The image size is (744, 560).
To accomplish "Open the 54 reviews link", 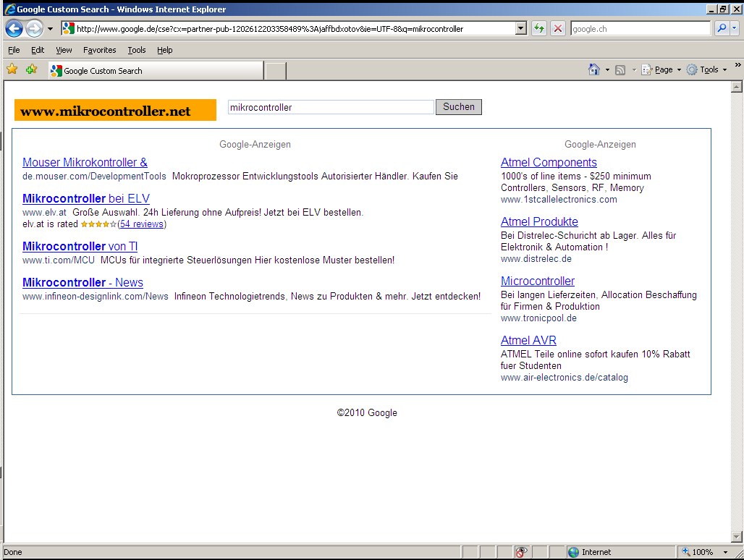I will pos(142,224).
